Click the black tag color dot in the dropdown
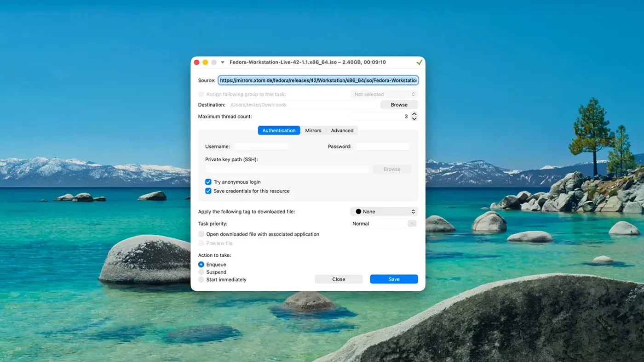The height and width of the screenshot is (362, 644). [359, 211]
